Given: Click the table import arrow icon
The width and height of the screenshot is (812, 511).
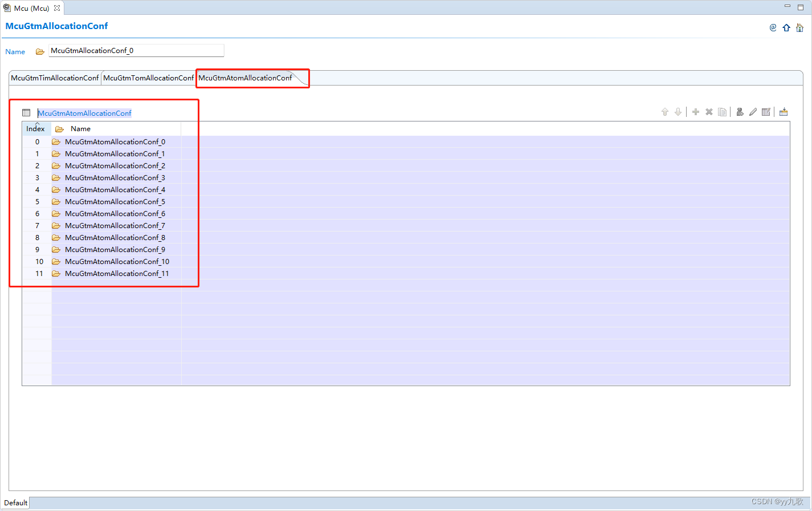Looking at the screenshot, I should 784,112.
